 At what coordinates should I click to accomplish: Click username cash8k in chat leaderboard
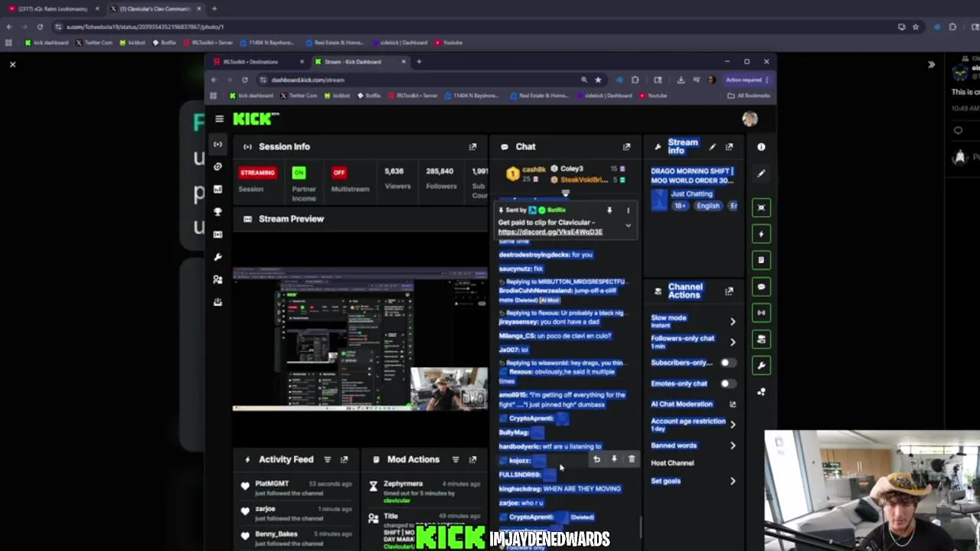pyautogui.click(x=534, y=169)
